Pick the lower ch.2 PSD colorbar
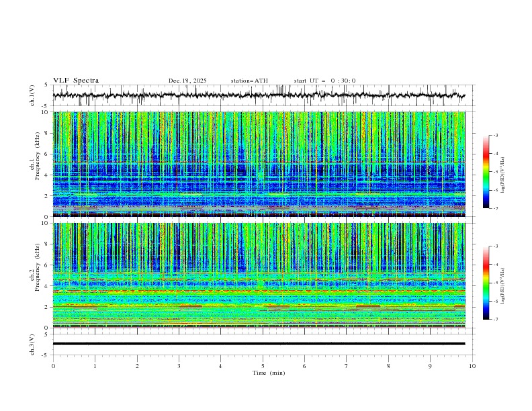Screen dimensions: 532x411 click(x=486, y=283)
